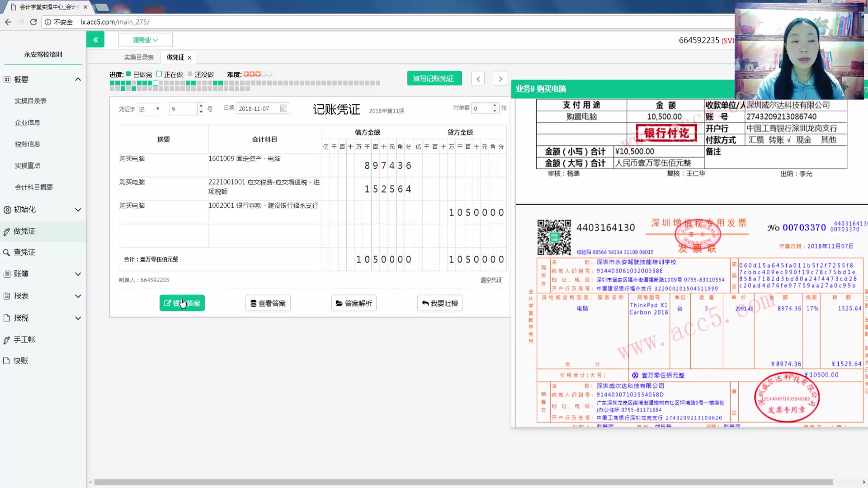This screenshot has height=488, width=868.
Task: Open calendar icon in date field
Action: pos(283,108)
